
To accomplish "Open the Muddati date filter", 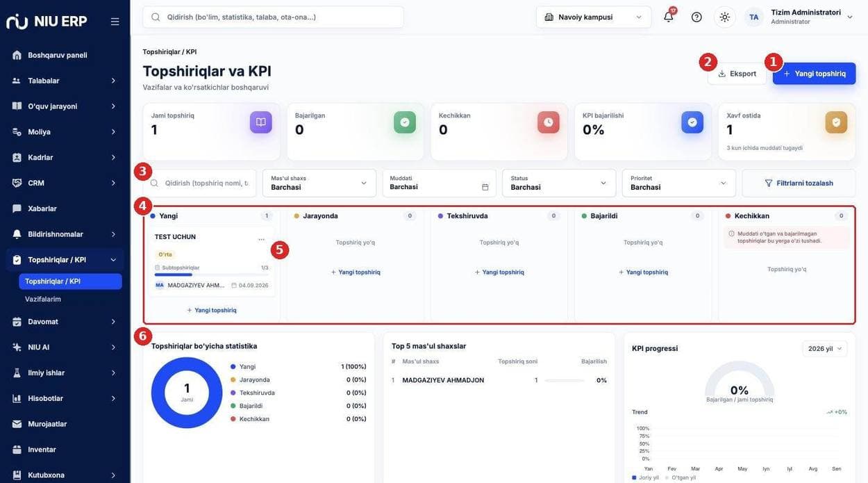I will pyautogui.click(x=439, y=183).
